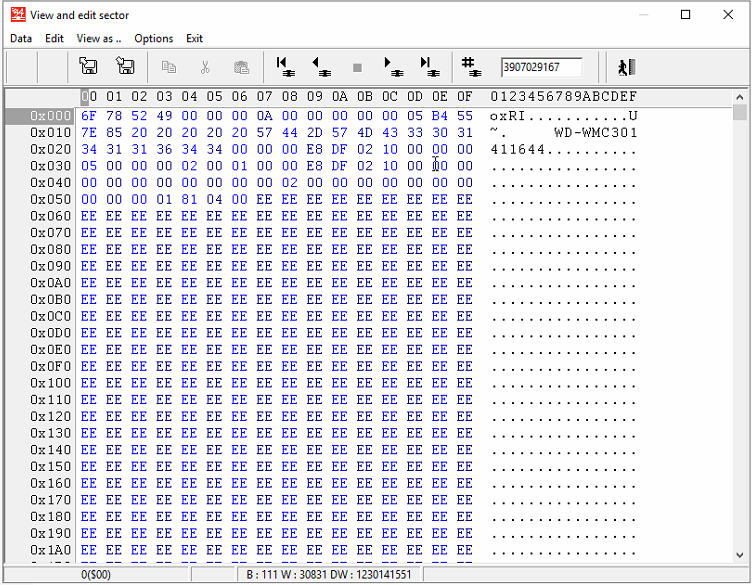Open the Edit menu

(x=54, y=38)
